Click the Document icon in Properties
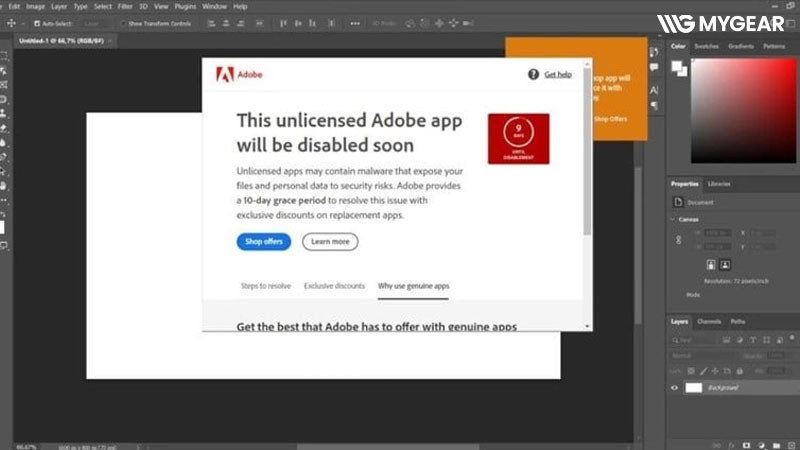Image resolution: width=800 pixels, height=450 pixels. [678, 202]
